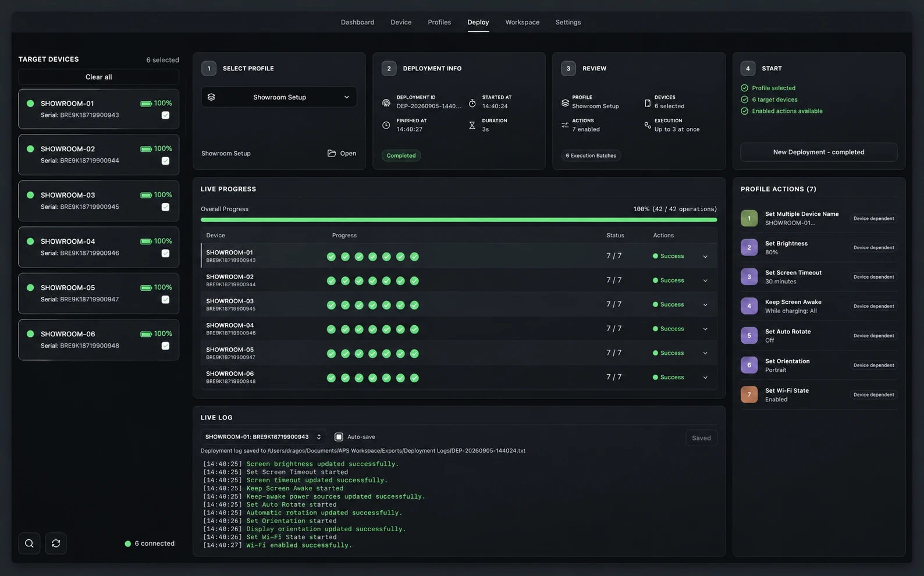The image size is (924, 576).
Task: Go to the Profiles tab
Action: pyautogui.click(x=439, y=22)
